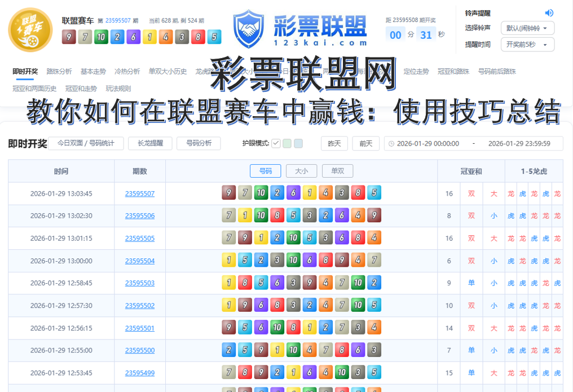Open period link 23595507
The height and width of the screenshot is (392, 573).
point(141,193)
